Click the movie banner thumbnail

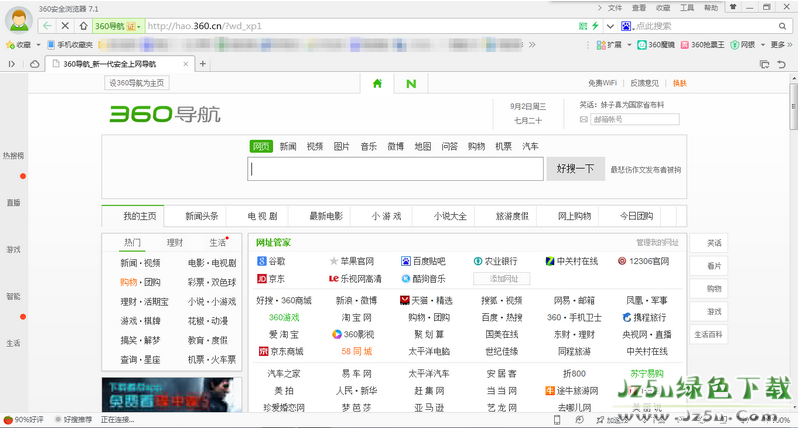click(x=171, y=394)
